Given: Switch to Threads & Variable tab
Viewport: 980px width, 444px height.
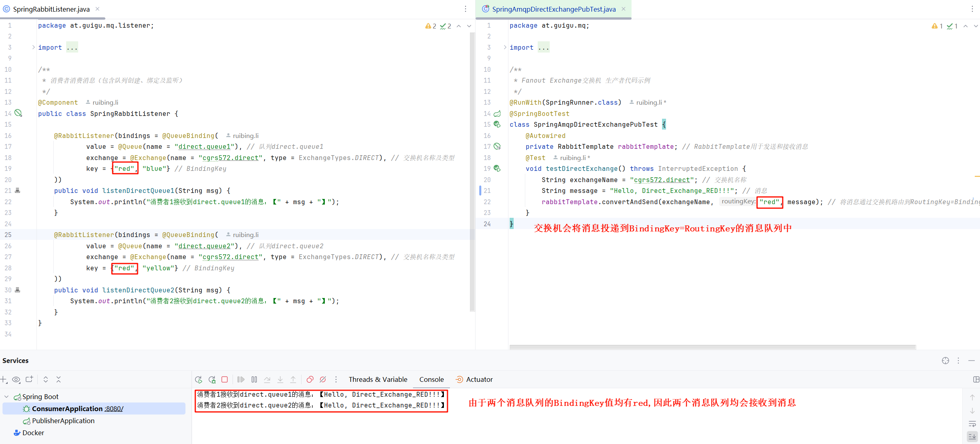Looking at the screenshot, I should 378,379.
